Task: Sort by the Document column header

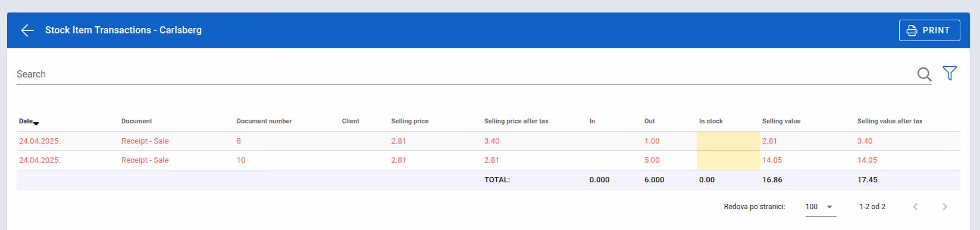Action: [137, 121]
